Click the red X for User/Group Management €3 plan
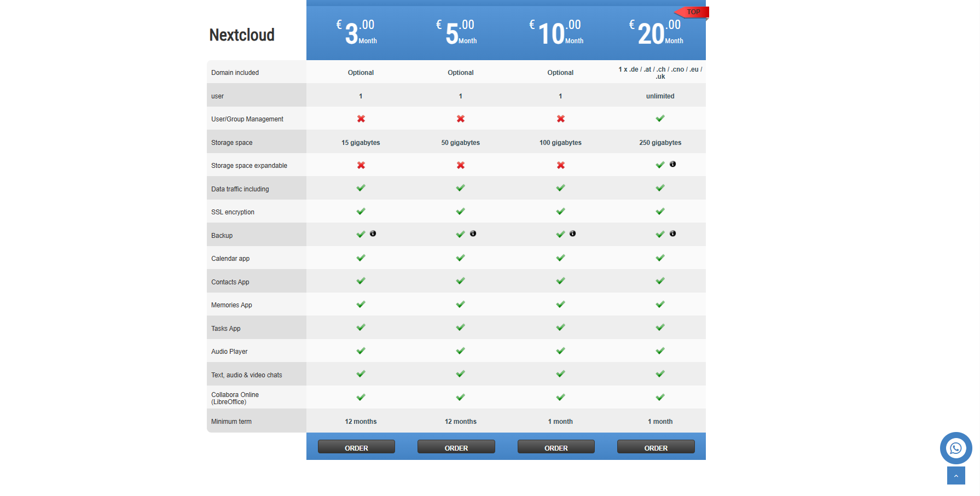The image size is (980, 496). point(361,119)
